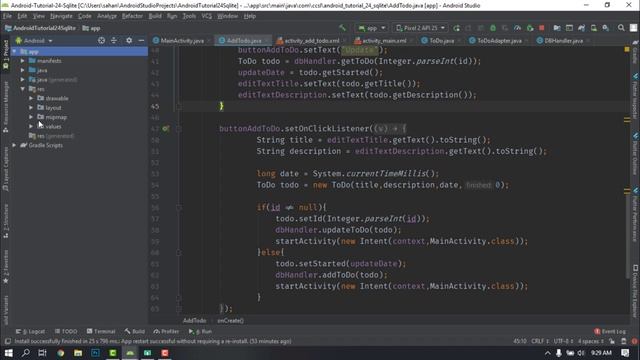This screenshot has width=640, height=360.
Task: Expand Gradle Scripts node
Action: (14, 145)
